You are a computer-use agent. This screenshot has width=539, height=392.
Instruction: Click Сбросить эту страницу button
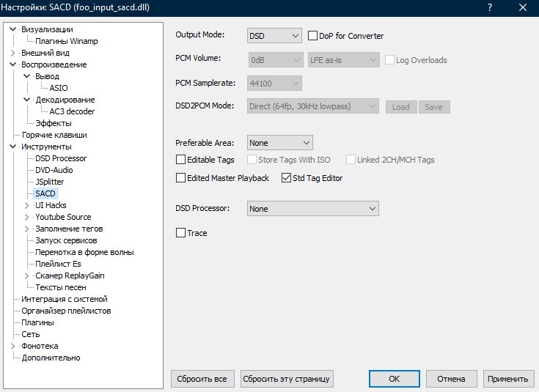click(287, 379)
